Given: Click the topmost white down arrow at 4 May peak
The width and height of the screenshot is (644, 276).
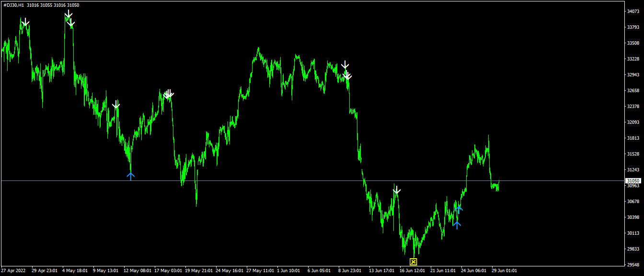Looking at the screenshot, I should tap(69, 14).
